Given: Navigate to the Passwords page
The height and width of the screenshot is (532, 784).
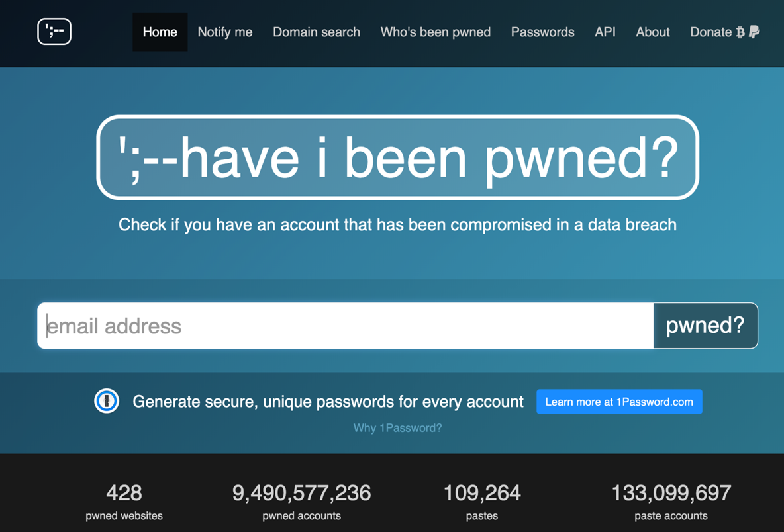Looking at the screenshot, I should [542, 32].
